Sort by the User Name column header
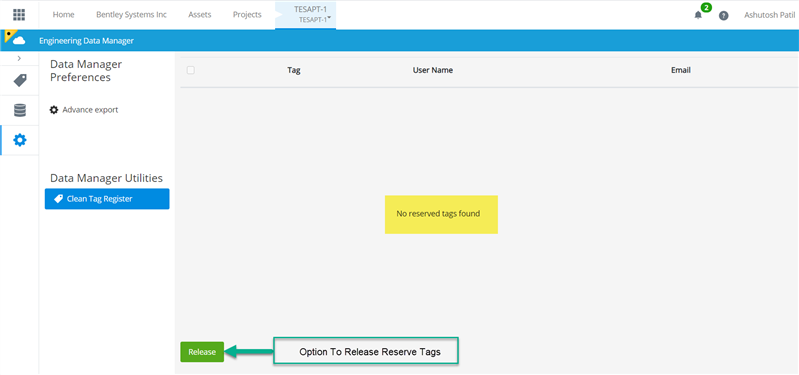Screen dimensions: 799x375 point(433,70)
